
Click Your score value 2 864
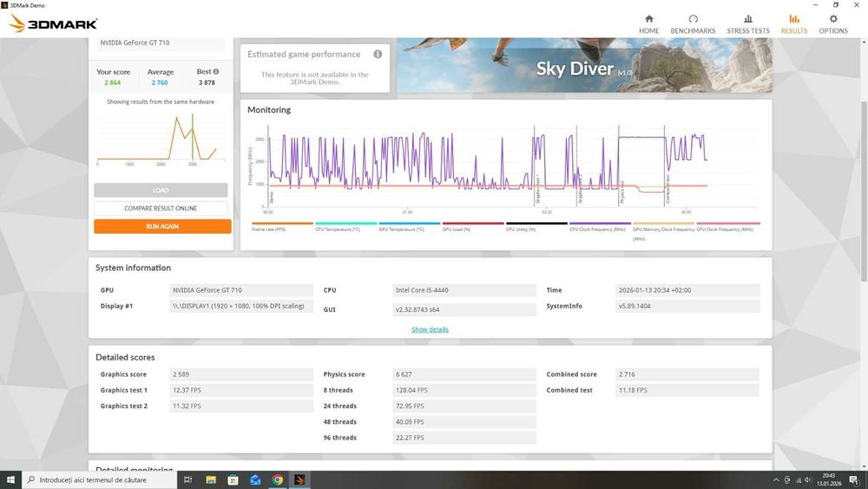112,83
